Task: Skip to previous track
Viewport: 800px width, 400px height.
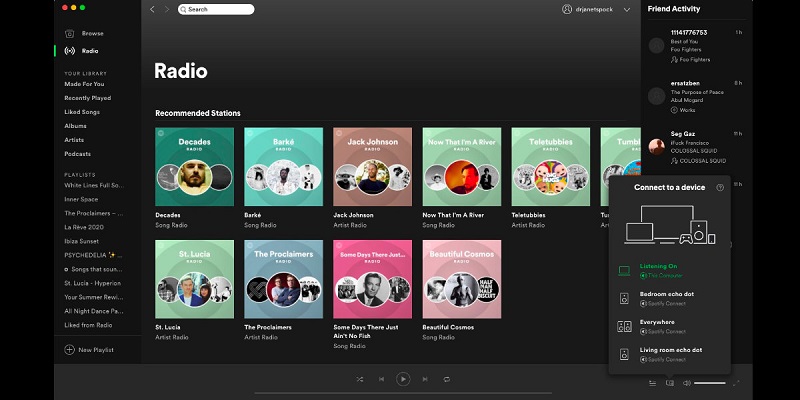Action: [x=381, y=379]
